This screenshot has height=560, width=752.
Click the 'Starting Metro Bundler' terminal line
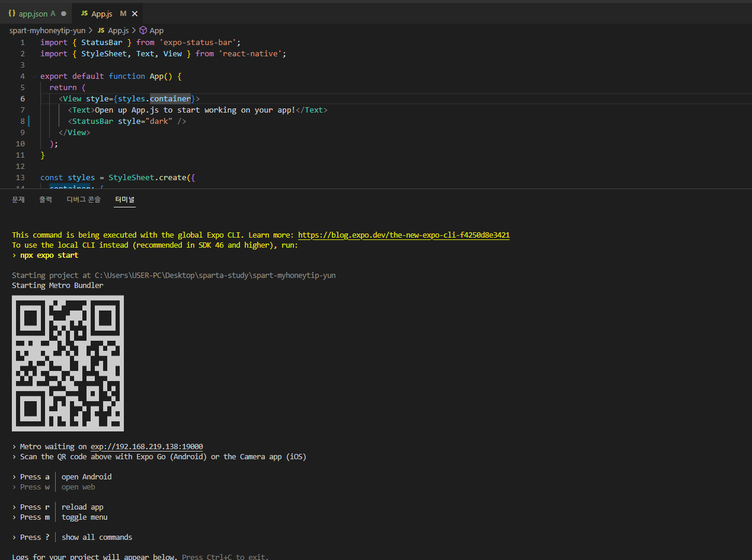tap(57, 286)
